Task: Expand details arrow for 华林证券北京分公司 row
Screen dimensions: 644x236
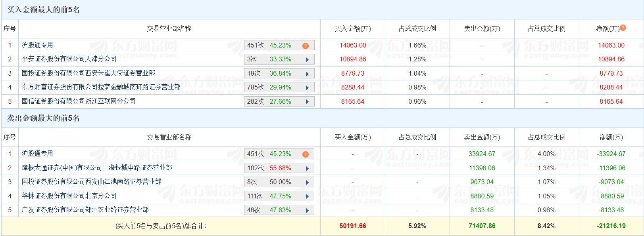Action: 307,197
